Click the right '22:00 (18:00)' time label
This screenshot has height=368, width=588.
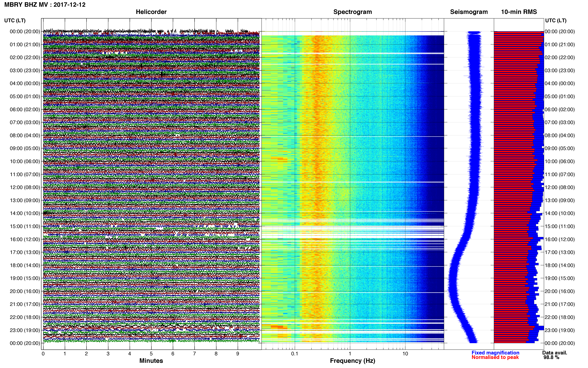tap(560, 317)
